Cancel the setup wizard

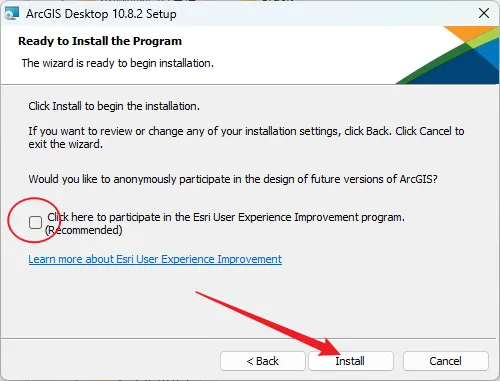click(446, 361)
